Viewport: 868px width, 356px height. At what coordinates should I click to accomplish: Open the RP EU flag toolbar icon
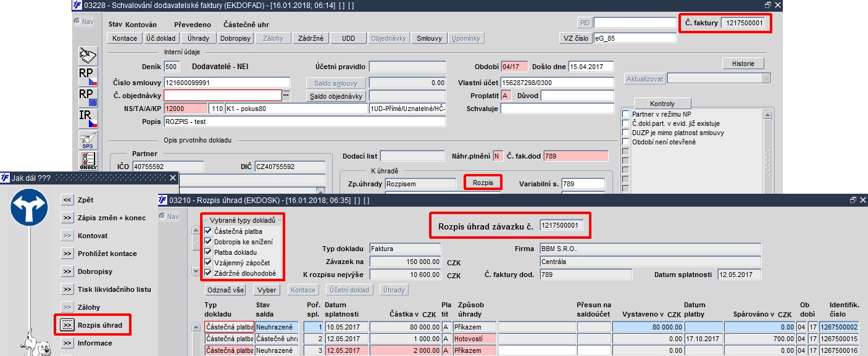click(88, 97)
